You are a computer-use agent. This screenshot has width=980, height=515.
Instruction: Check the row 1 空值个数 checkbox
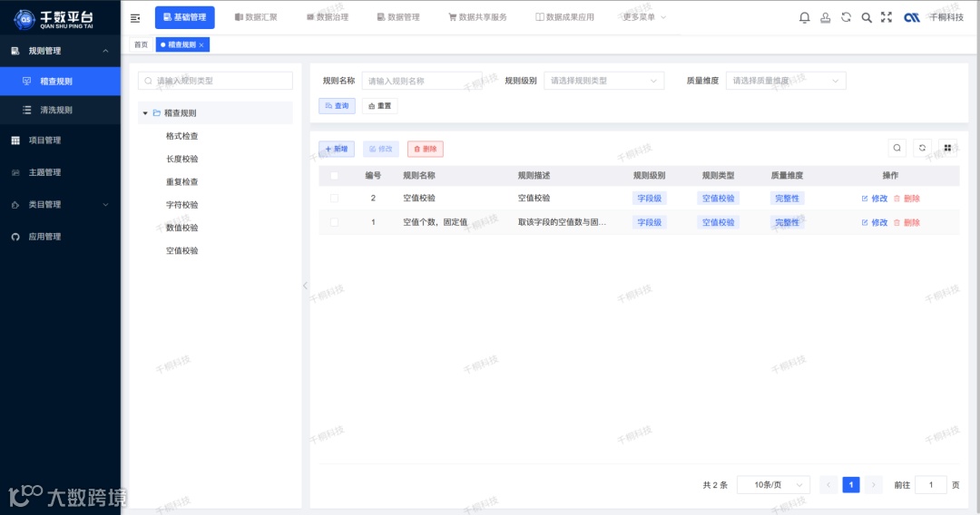pyautogui.click(x=334, y=222)
